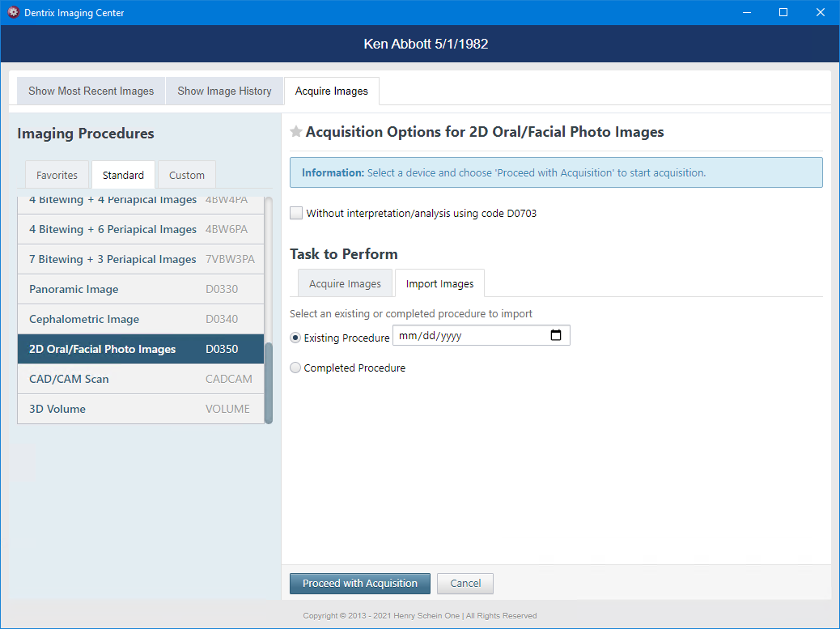Click the Existing Procedure date input field
Image resolution: width=840 pixels, height=629 pixels.
click(x=469, y=335)
